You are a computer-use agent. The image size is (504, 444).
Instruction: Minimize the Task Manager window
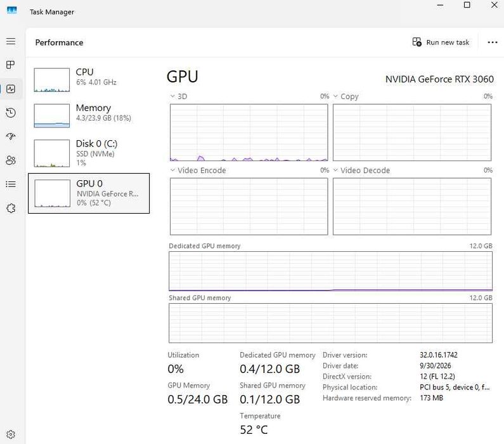pos(440,5)
